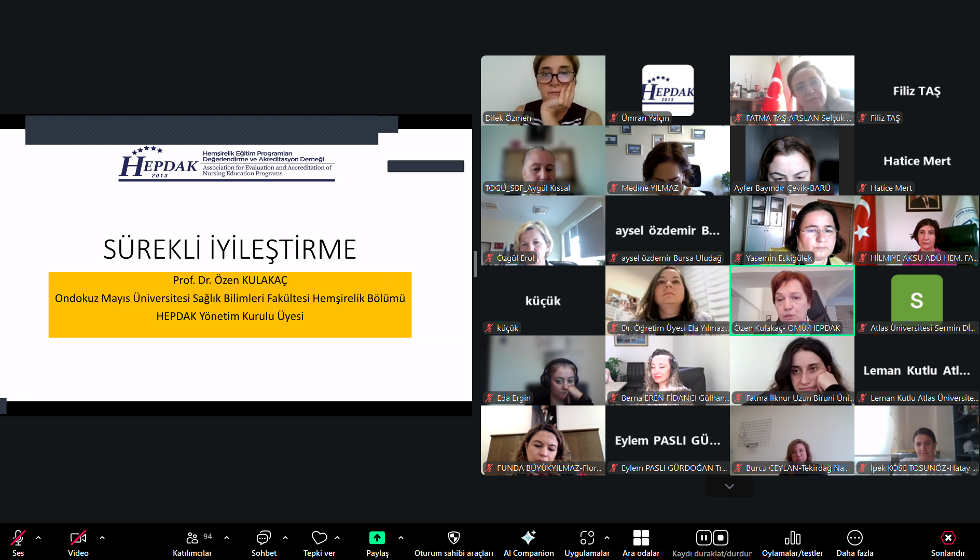
Task: Select Özen Kulakaç's active speaker video tile
Action: coord(792,300)
